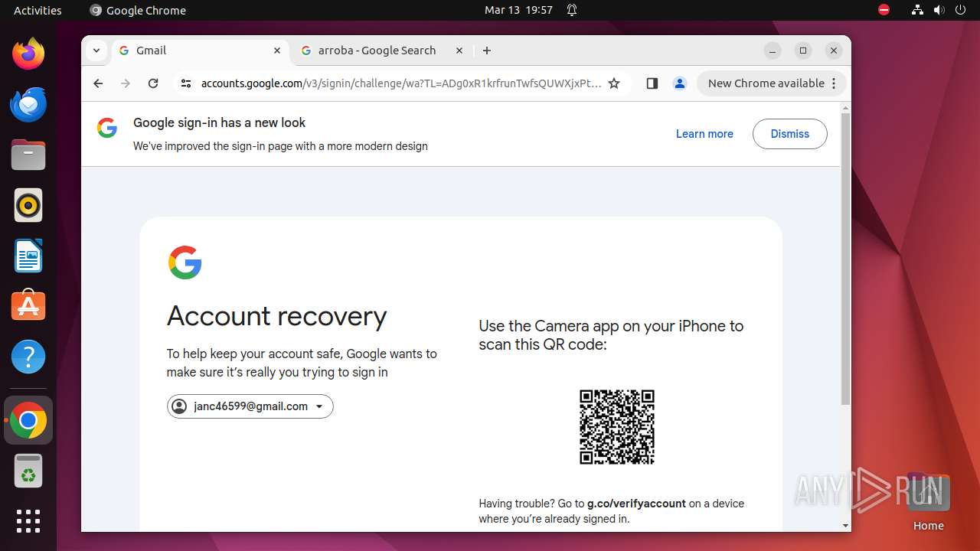Open the Help icon in dock

28,357
